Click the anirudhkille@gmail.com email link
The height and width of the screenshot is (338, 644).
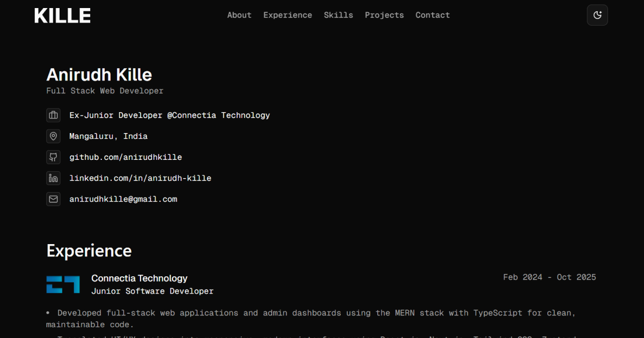point(123,199)
